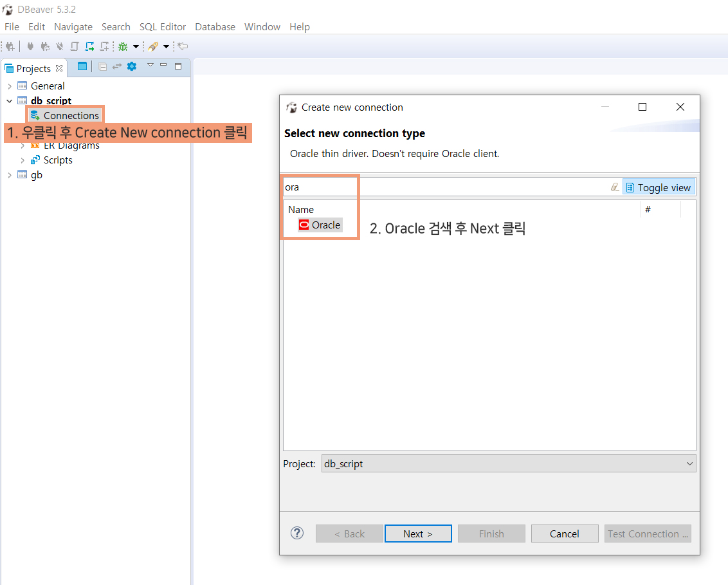The image size is (728, 585).
Task: Click the pen tools icon in toolbar
Action: click(153, 46)
